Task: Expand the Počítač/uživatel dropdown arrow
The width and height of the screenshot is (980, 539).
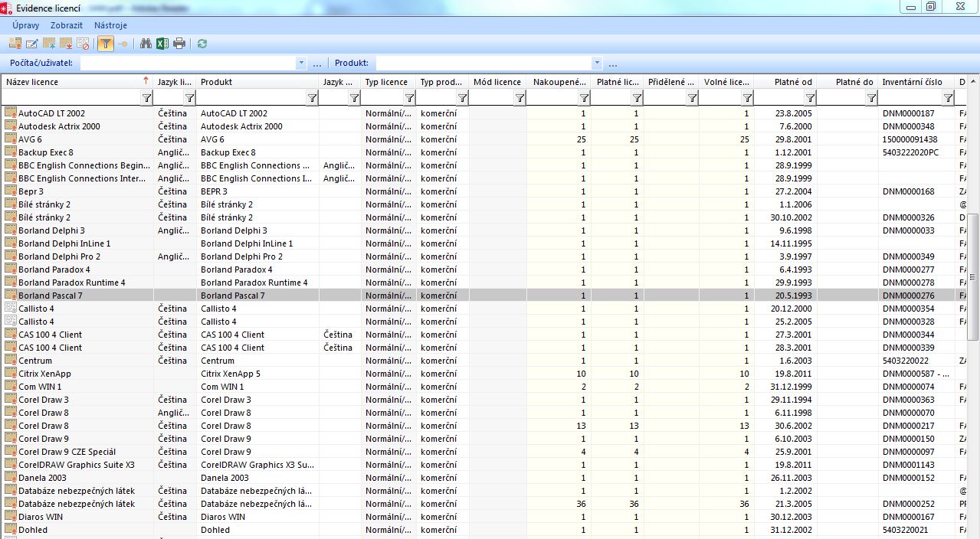Action: tap(300, 63)
